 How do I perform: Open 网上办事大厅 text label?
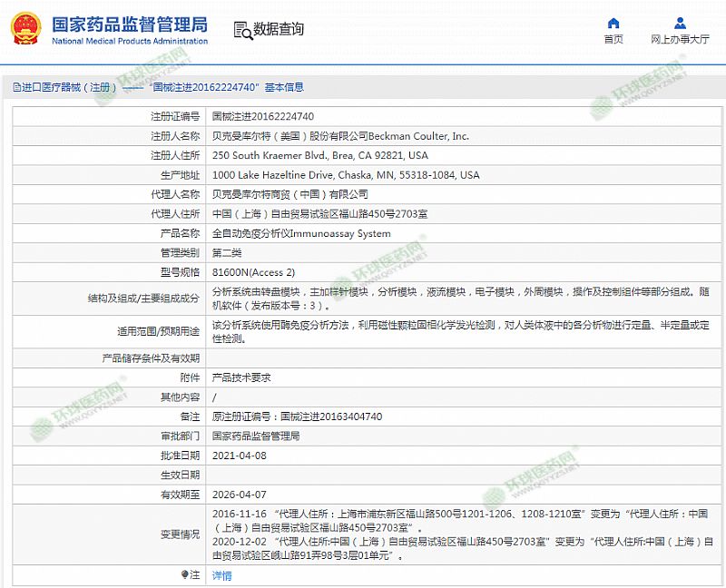click(x=680, y=39)
